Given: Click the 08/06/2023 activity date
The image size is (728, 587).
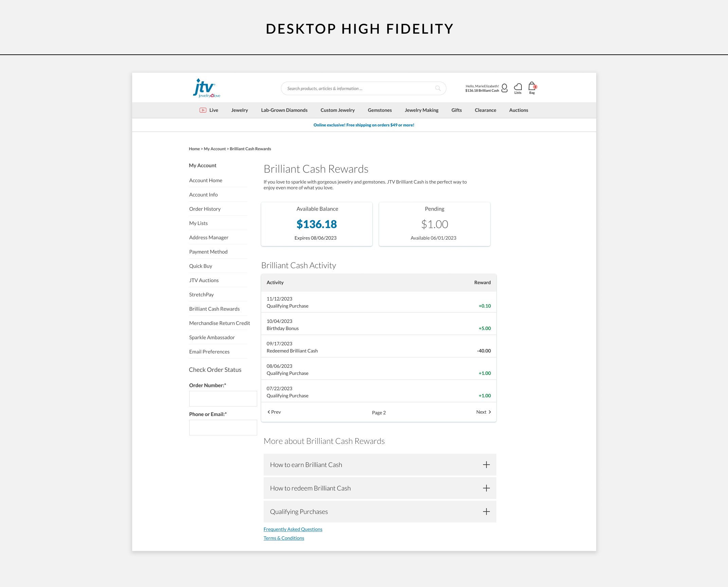Looking at the screenshot, I should pos(279,366).
